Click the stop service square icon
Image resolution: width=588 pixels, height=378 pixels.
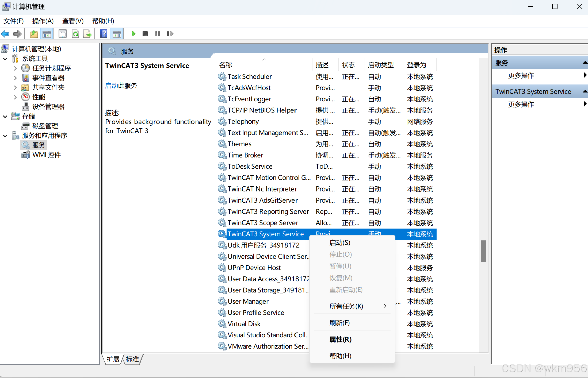(145, 34)
